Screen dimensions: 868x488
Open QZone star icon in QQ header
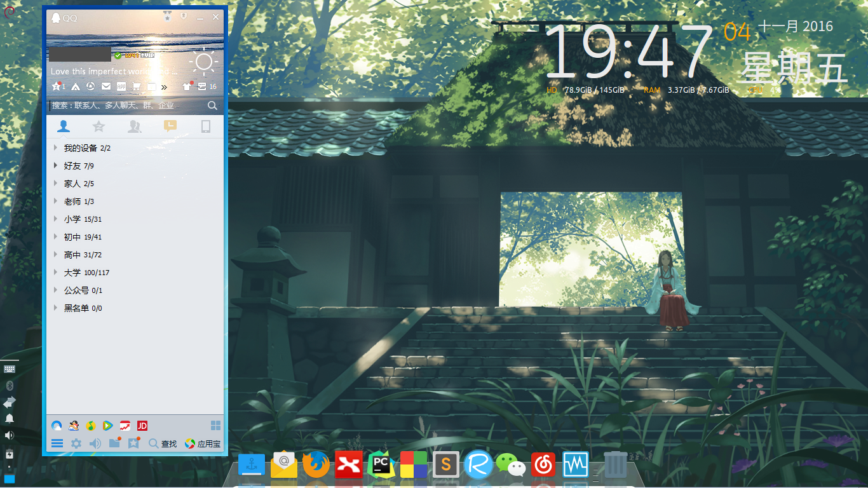[56, 86]
